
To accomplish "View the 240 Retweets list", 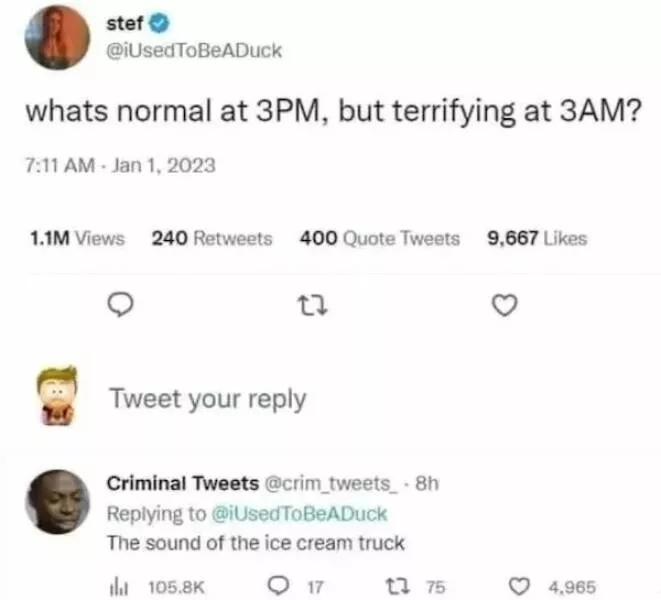I will click(211, 238).
